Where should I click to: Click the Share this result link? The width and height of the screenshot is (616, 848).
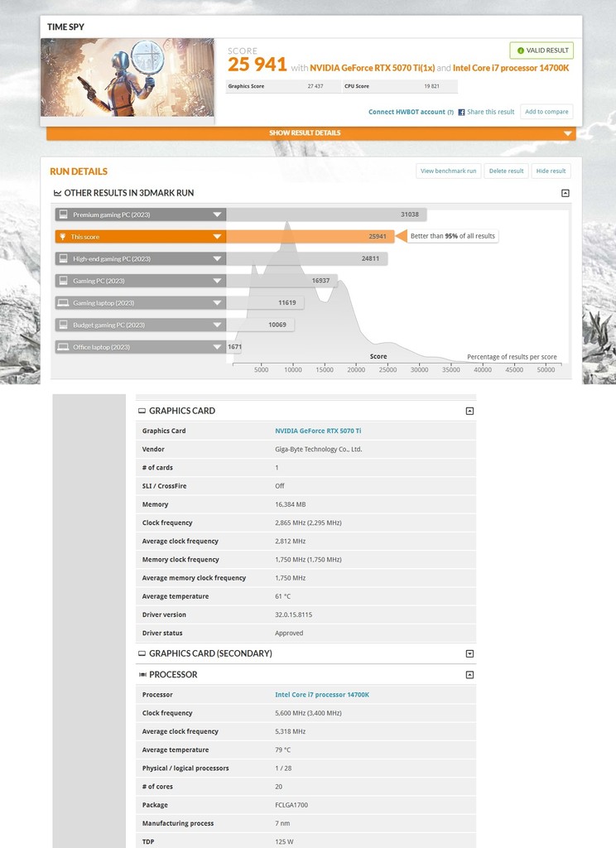[x=490, y=112]
